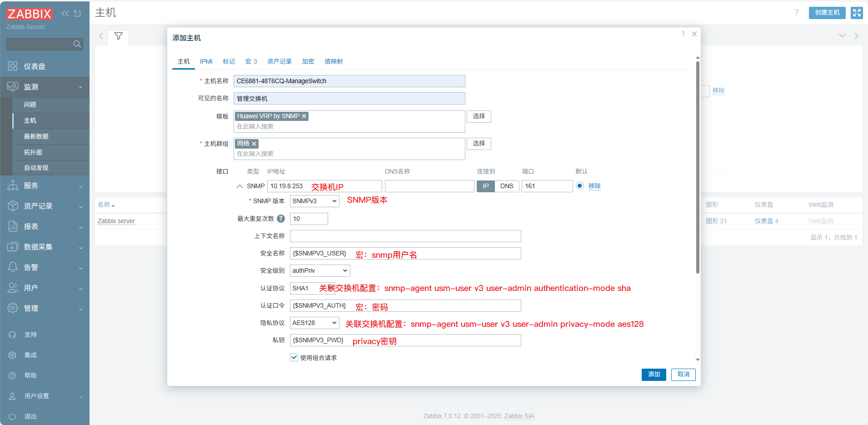
Task: Open the page help question mark
Action: (x=796, y=13)
